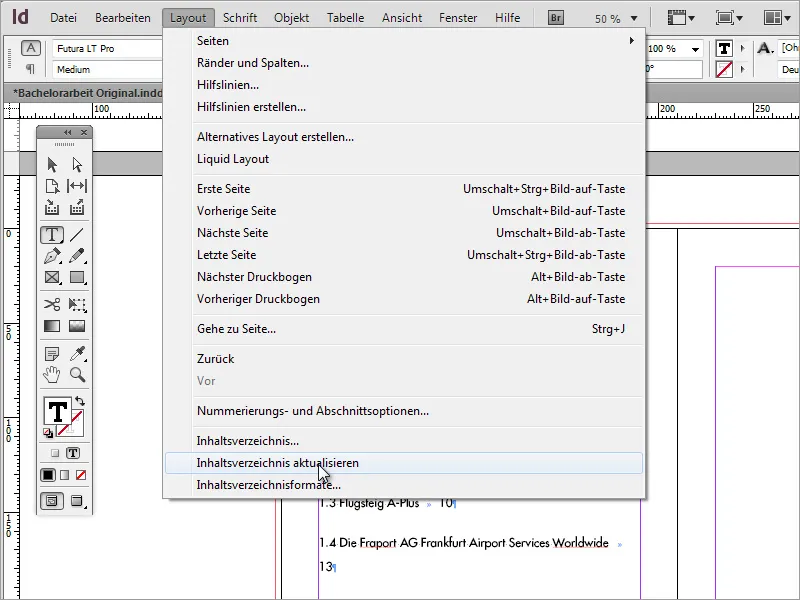The image size is (800, 600).
Task: Open view options dropdown in application bar
Action: coord(681,18)
